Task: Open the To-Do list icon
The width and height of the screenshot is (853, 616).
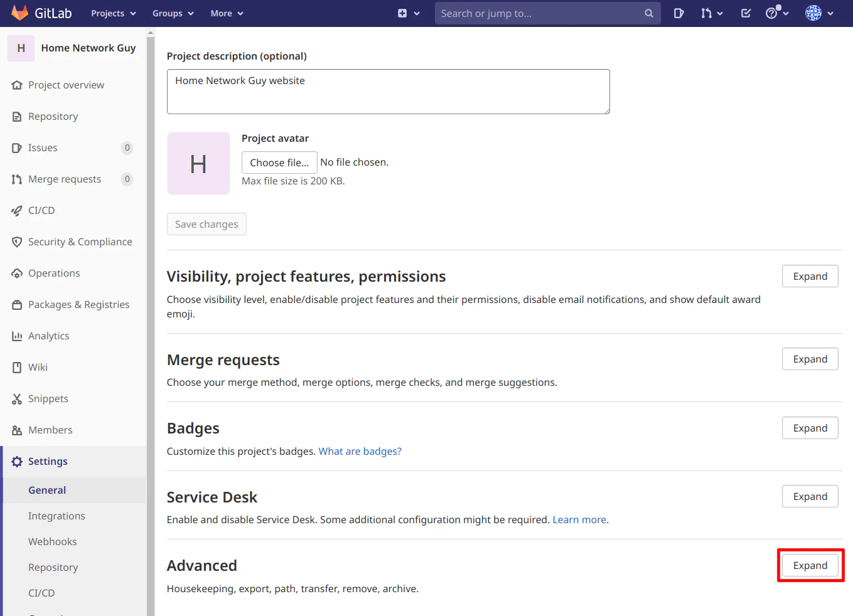Action: (x=746, y=13)
